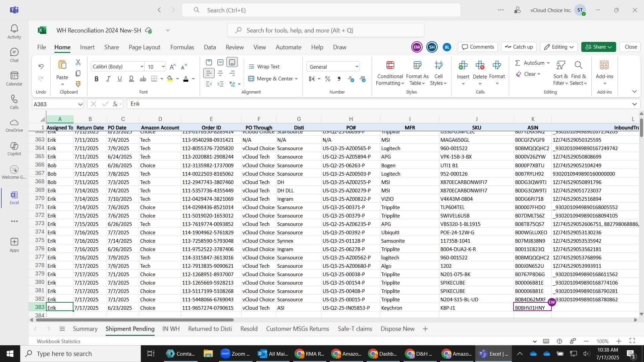This screenshot has height=362, width=644.
Task: Click the Percent Style icon
Action: 328,79
